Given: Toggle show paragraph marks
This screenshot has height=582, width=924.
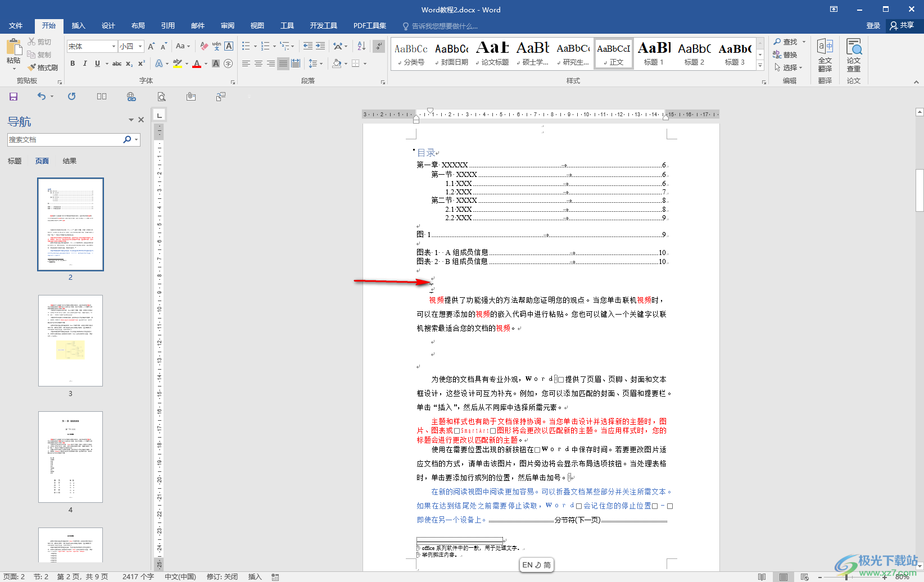Looking at the screenshot, I should [379, 46].
